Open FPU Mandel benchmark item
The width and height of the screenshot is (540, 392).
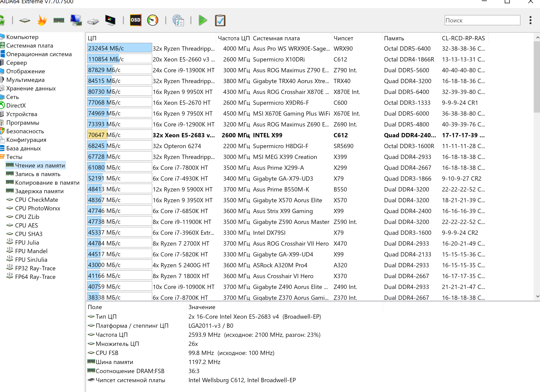[x=31, y=251]
